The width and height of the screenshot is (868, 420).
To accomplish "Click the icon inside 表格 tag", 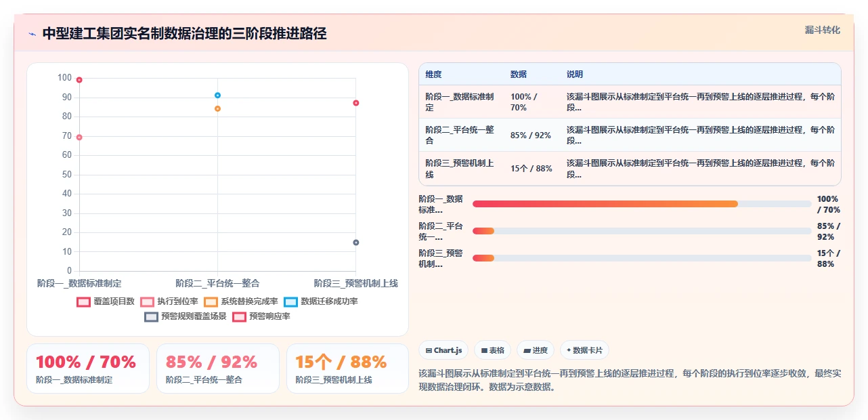I will click(484, 350).
